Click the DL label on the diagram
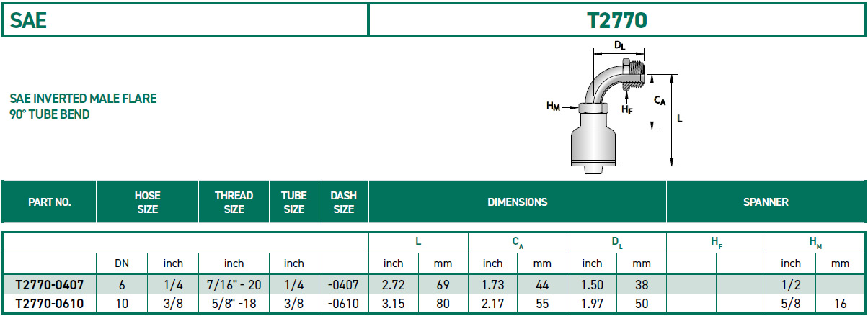Viewport: 868px width, 316px height. click(619, 45)
